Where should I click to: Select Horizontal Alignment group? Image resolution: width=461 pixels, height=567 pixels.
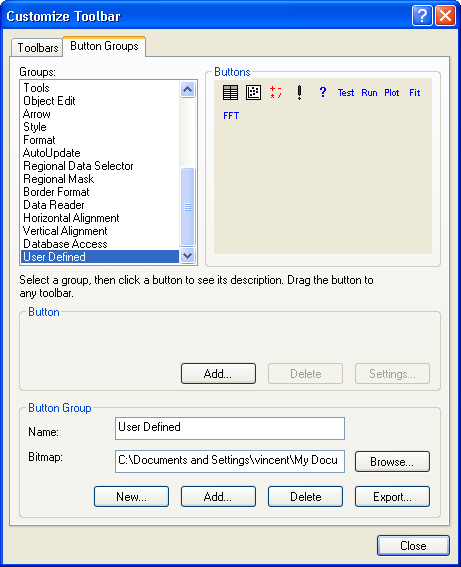point(100,218)
